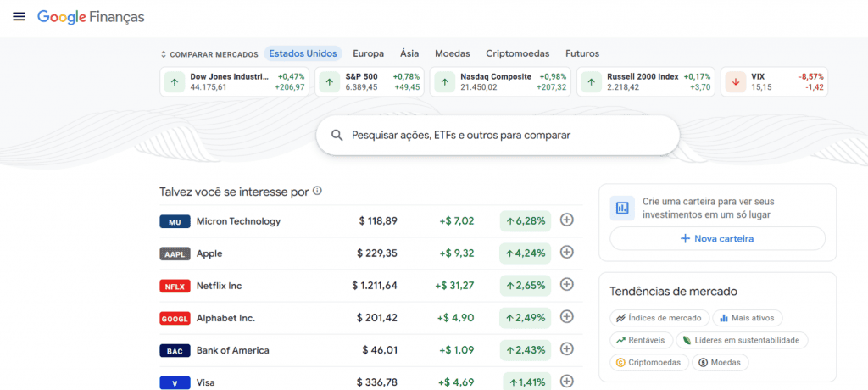Select the Índices de mercado chip
This screenshot has width=868, height=390.
click(x=659, y=318)
